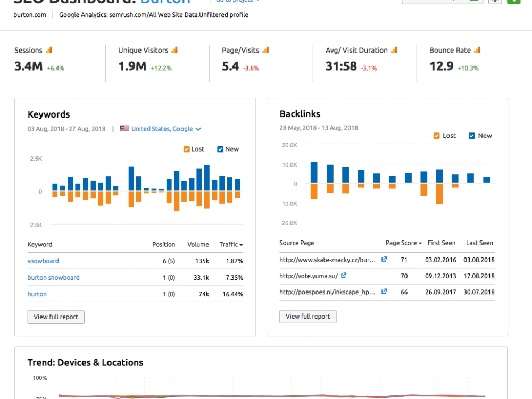Click the Keyword column header
This screenshot has height=399, width=532.
[x=40, y=244]
